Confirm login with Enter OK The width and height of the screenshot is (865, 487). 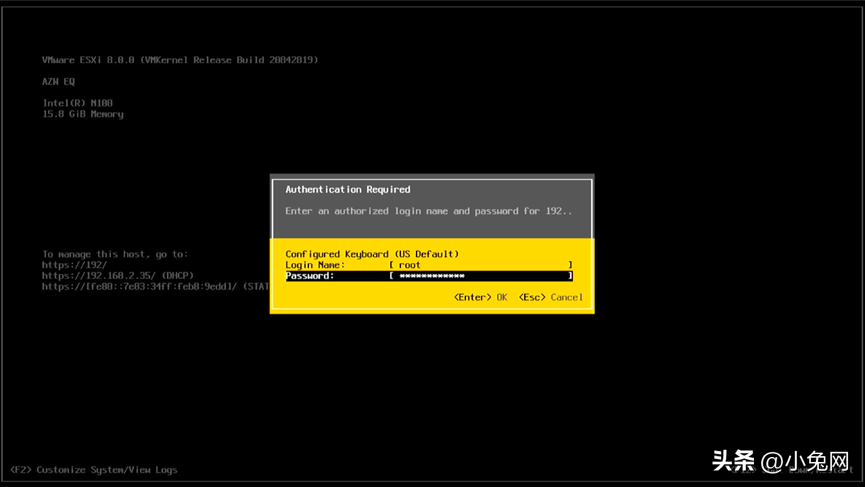480,297
